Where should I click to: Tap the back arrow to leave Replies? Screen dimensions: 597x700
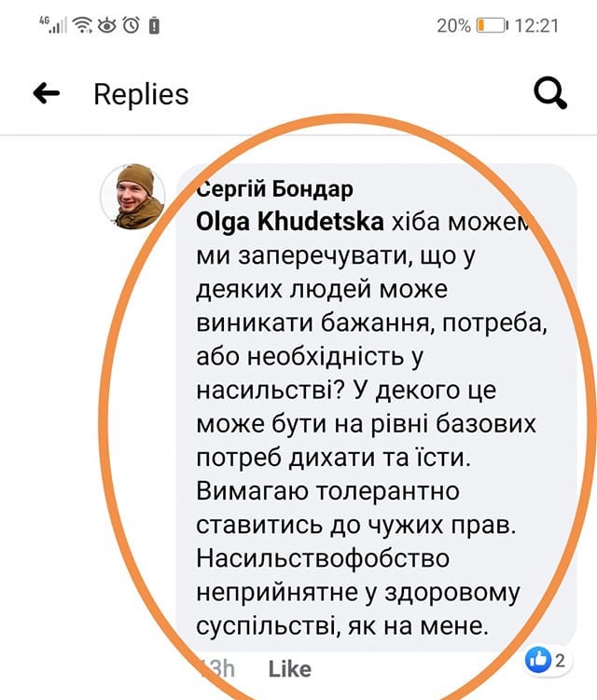46,93
